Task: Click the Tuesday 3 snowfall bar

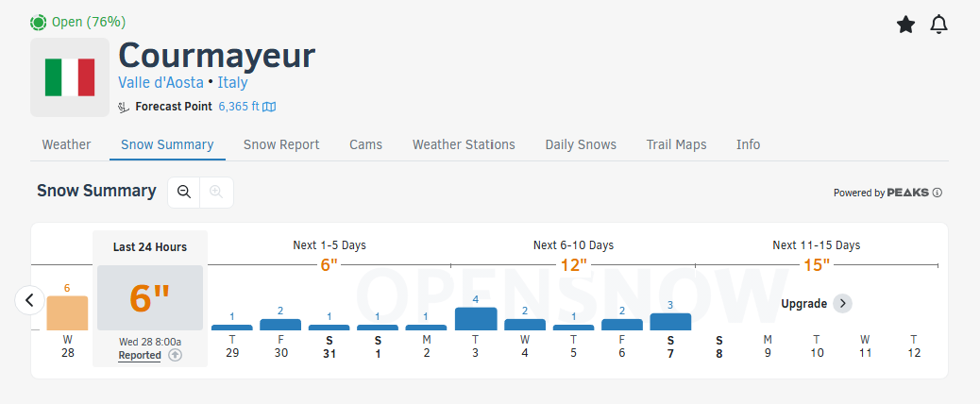Action: coord(476,319)
